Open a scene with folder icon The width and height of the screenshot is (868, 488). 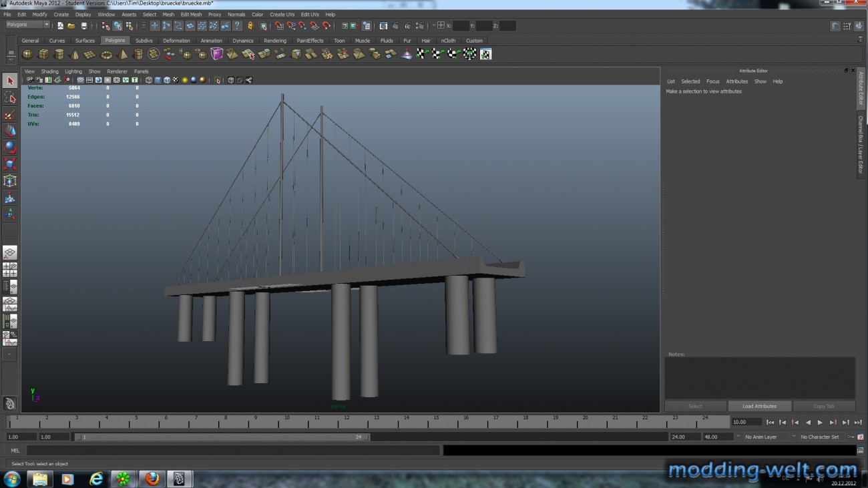[71, 26]
